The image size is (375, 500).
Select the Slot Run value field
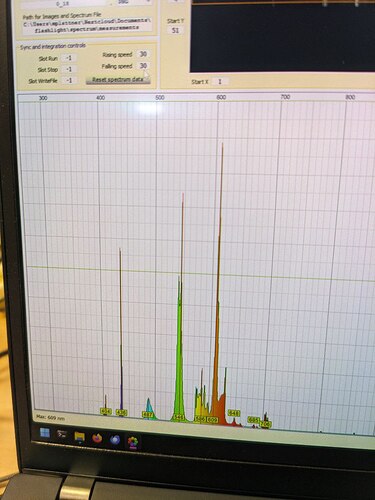[69, 58]
